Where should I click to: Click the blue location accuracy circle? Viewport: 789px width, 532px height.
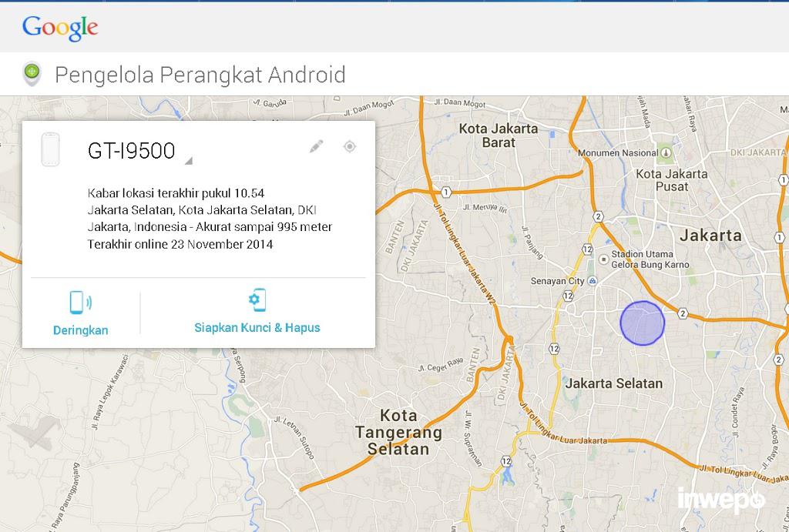(642, 323)
